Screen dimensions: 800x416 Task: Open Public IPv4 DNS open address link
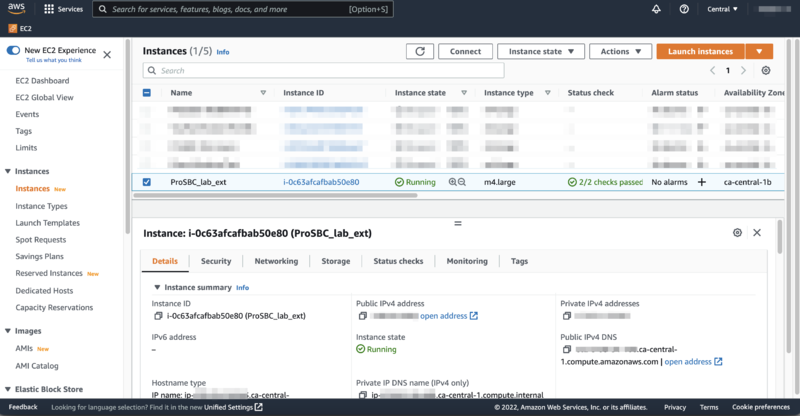point(693,361)
